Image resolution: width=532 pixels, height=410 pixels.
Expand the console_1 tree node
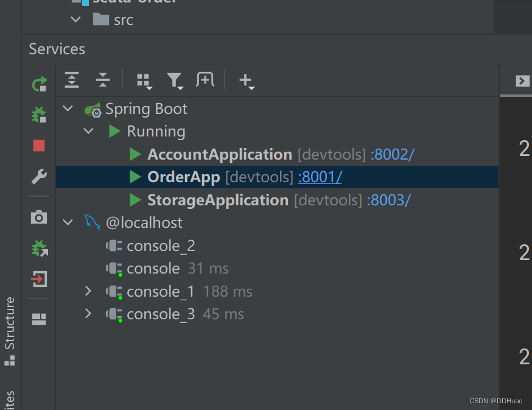click(88, 291)
